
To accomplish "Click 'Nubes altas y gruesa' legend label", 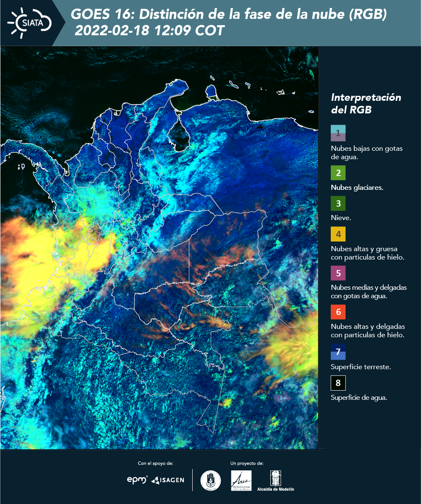I will coord(367,253).
